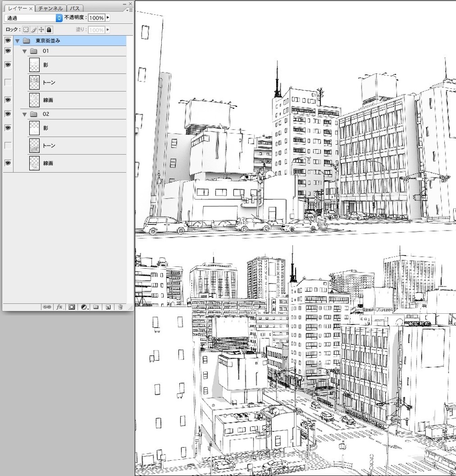Create a new layer group
This screenshot has height=476, width=456.
tap(96, 307)
